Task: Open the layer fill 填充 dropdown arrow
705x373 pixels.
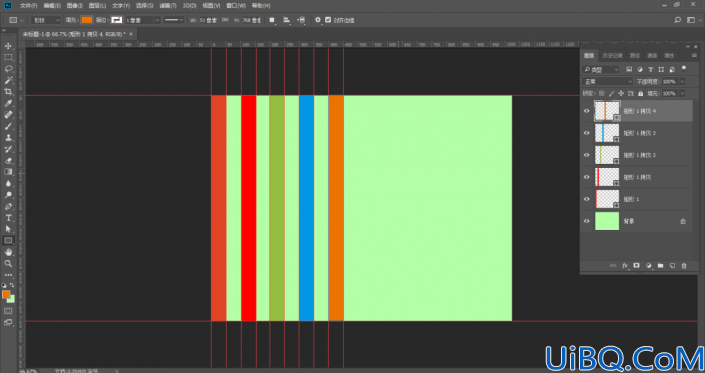Action: coord(682,93)
